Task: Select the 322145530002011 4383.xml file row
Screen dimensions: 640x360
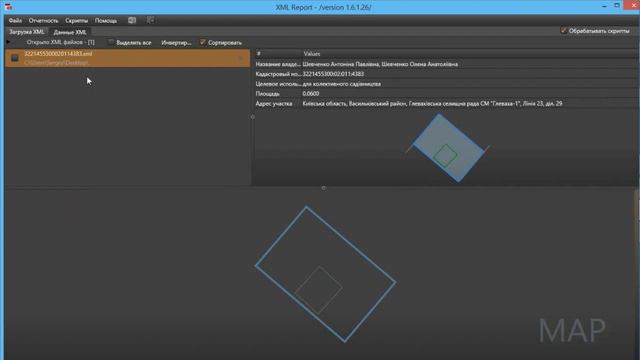Action: [127, 58]
